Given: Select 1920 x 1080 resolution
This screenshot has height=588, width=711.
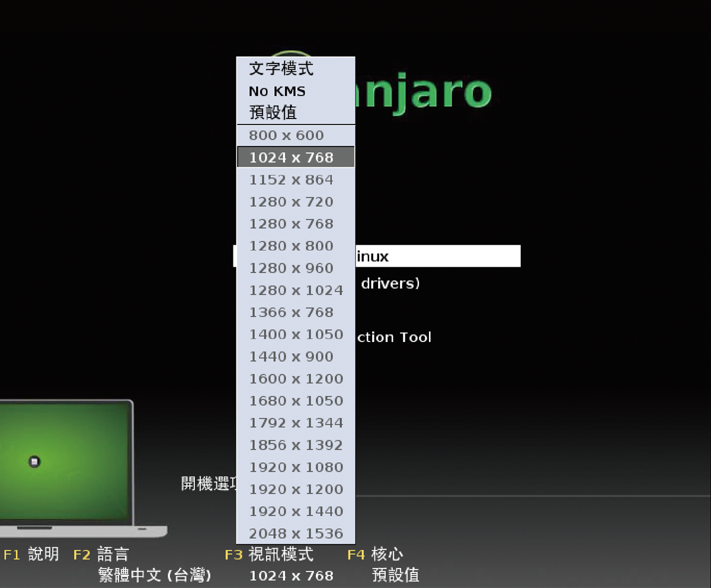Looking at the screenshot, I should click(x=296, y=467).
